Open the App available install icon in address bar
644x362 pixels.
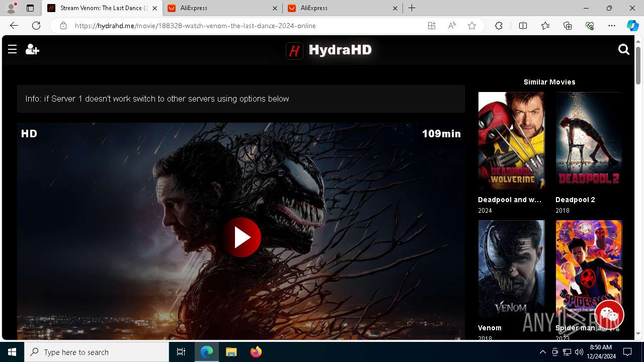pos(432,26)
